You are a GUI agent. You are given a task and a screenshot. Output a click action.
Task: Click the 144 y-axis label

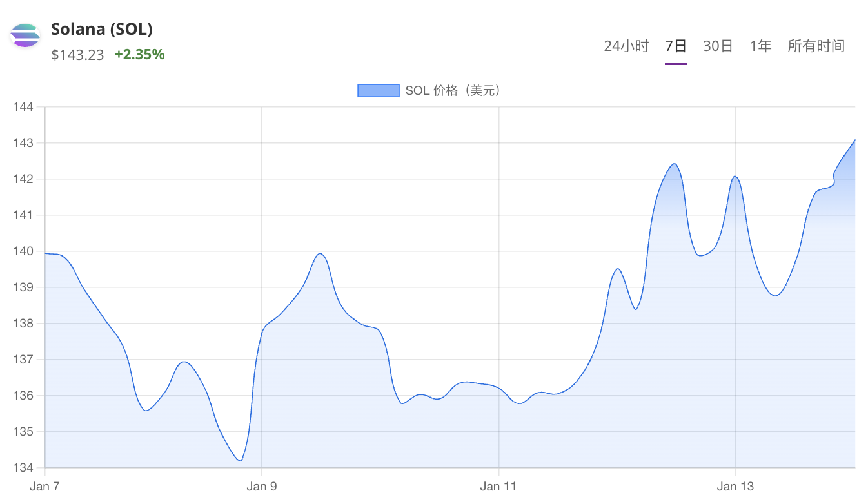coord(23,107)
